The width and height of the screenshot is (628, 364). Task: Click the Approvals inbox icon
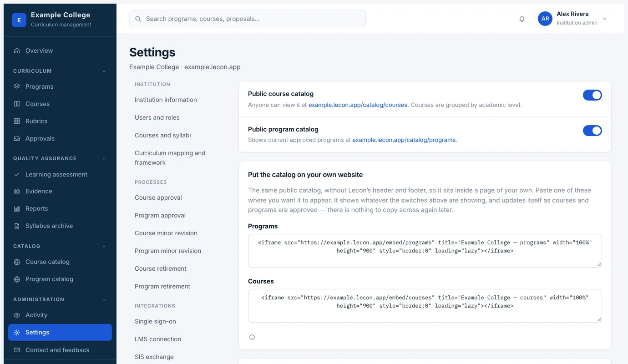17,138
